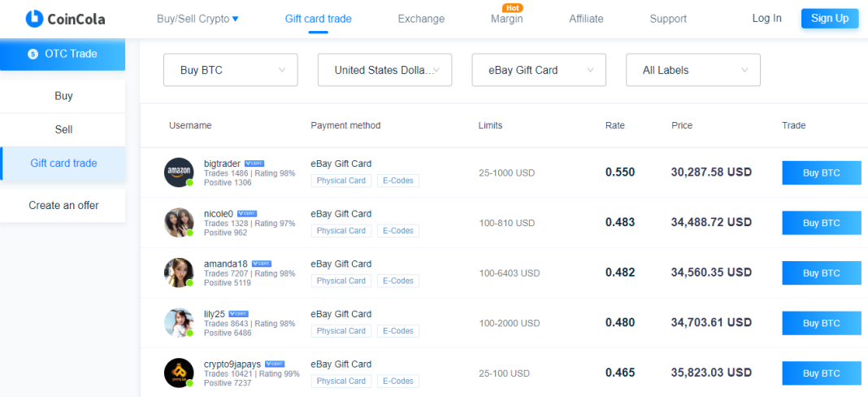This screenshot has height=397, width=868.
Task: Click the CoinCola logo icon
Action: [x=34, y=19]
